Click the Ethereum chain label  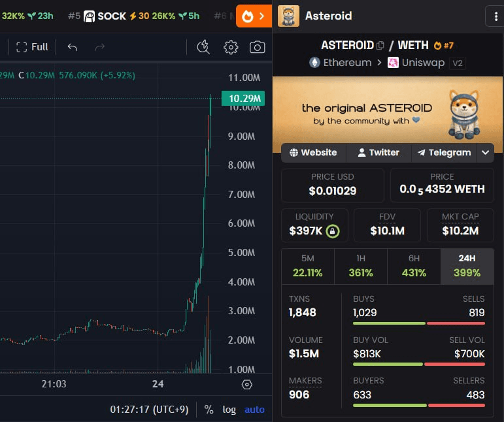pos(347,62)
